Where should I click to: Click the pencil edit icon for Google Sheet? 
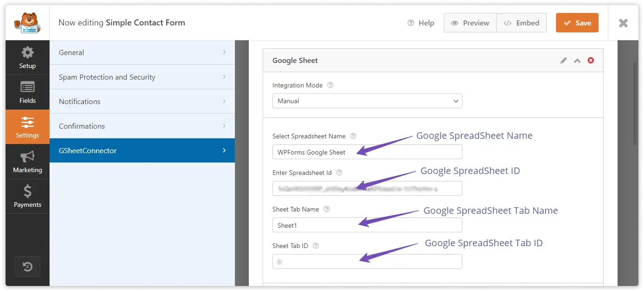coord(563,61)
